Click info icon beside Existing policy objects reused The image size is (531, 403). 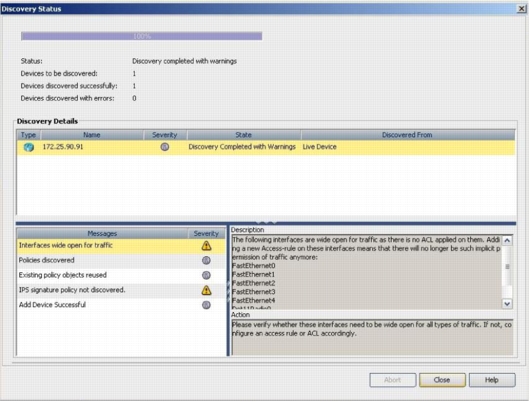[x=206, y=276]
